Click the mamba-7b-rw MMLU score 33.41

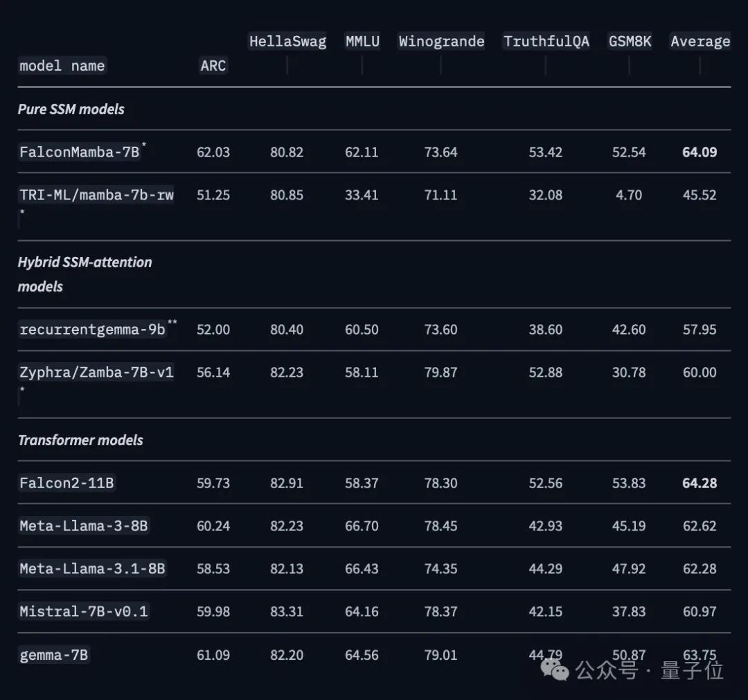tap(362, 195)
